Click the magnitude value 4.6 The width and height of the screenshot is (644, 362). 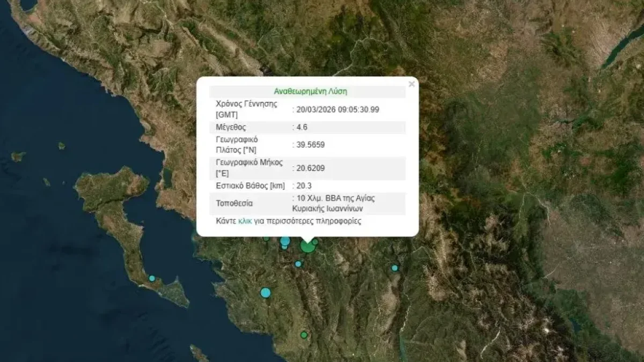tap(302, 127)
